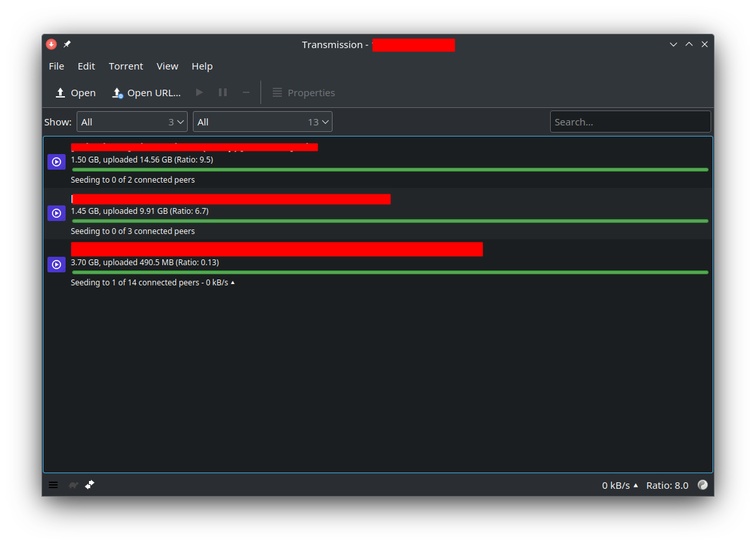Pause the 3.70 GB torrent via its circle icon
Image resolution: width=756 pixels, height=546 pixels.
coord(57,264)
